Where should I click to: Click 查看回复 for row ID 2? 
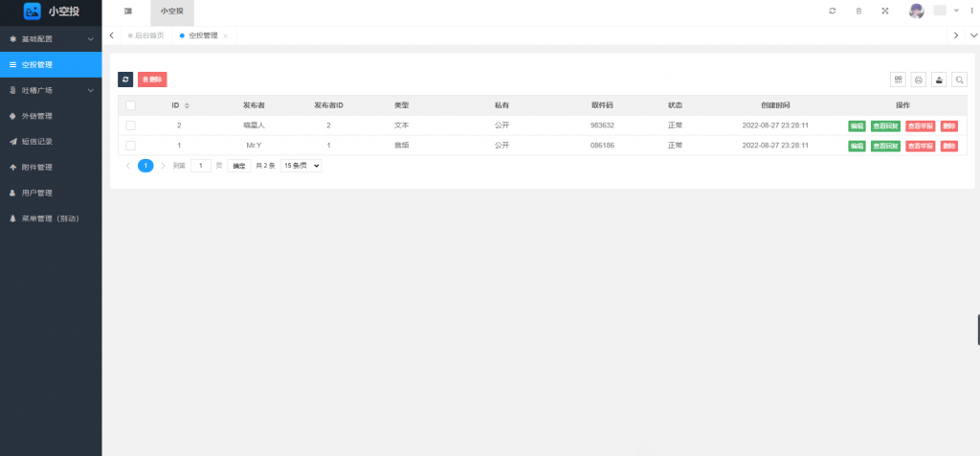click(885, 125)
